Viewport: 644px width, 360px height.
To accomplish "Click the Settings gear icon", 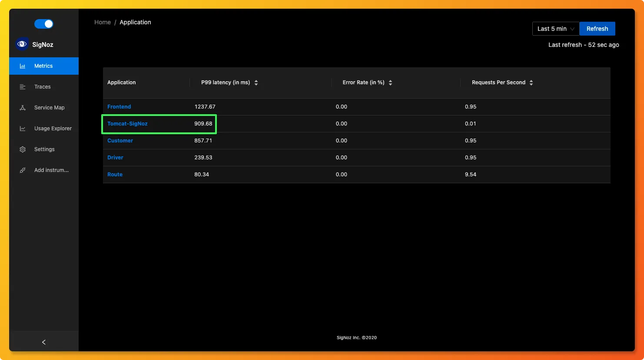I will (23, 149).
